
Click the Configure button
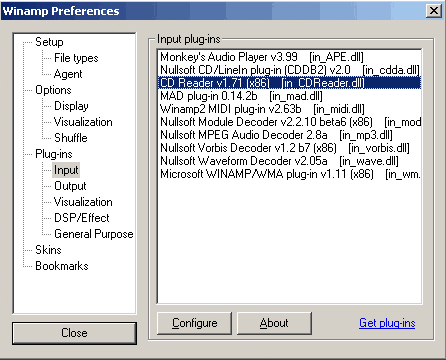coord(194,323)
